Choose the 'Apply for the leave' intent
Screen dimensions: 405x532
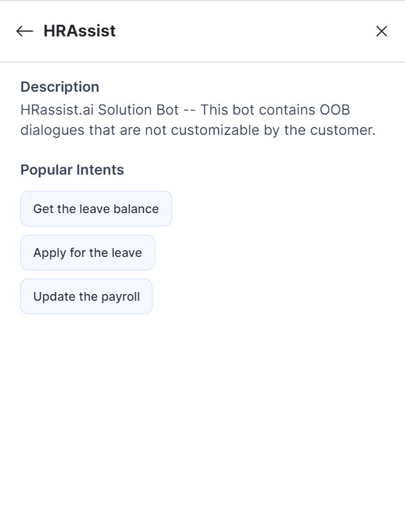click(x=88, y=253)
